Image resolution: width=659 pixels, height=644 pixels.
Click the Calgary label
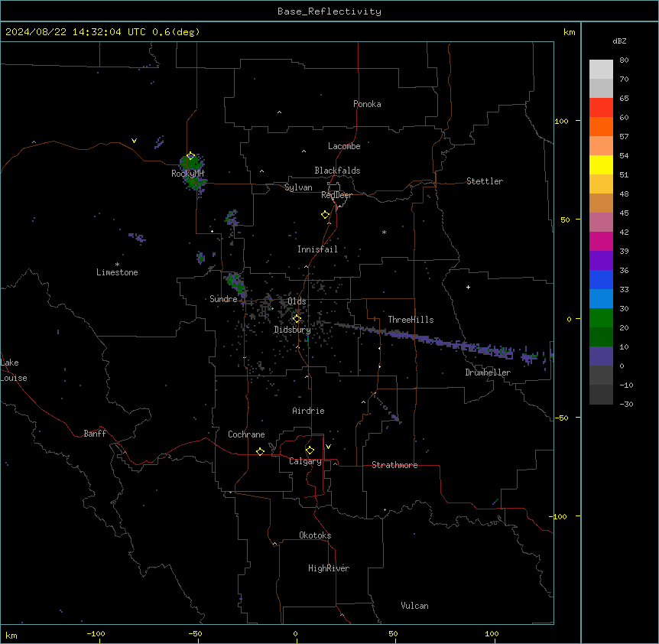[x=305, y=461]
